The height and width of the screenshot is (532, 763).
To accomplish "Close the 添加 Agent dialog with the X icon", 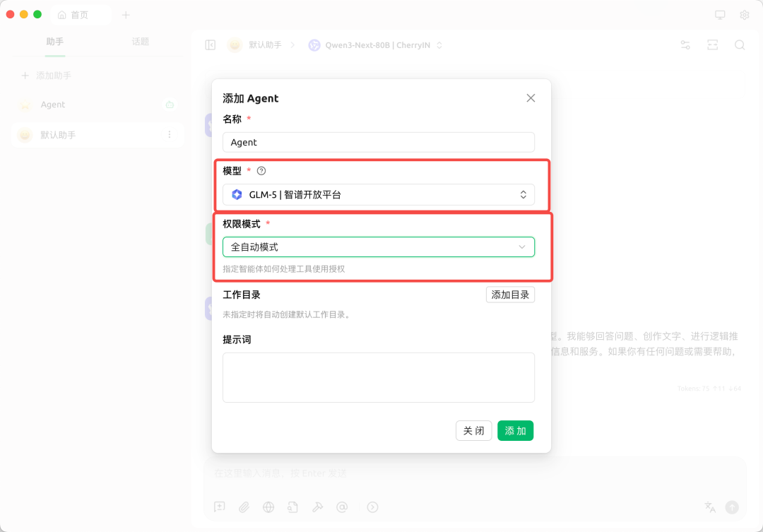I will click(531, 97).
